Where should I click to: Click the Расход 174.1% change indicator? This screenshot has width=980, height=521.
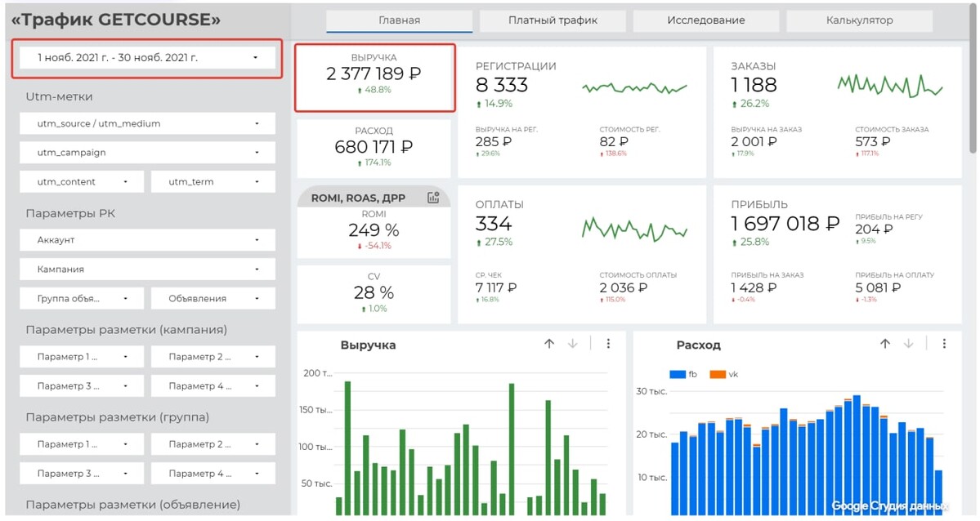click(374, 163)
